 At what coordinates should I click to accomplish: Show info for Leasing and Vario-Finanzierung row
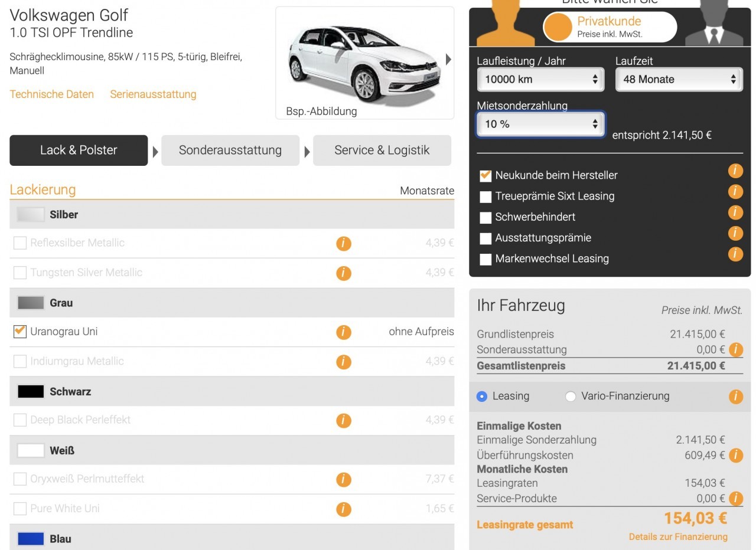coord(736,397)
